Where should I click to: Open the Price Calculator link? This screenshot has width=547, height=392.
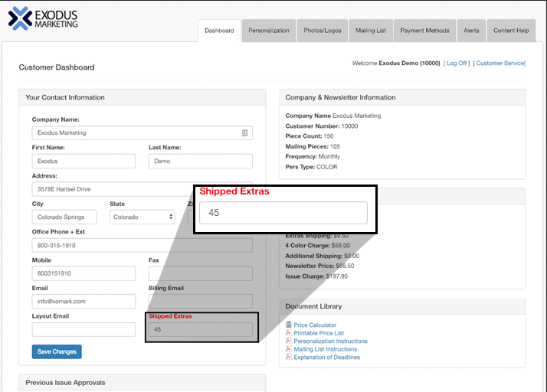[x=315, y=325]
